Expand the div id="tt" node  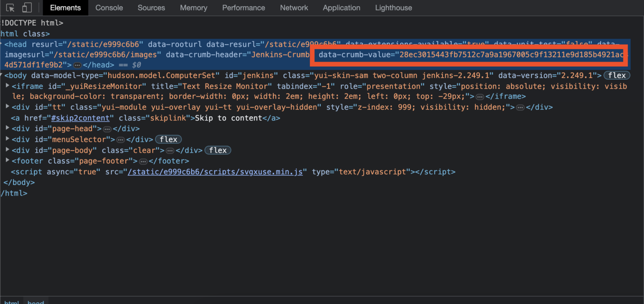[x=8, y=107]
